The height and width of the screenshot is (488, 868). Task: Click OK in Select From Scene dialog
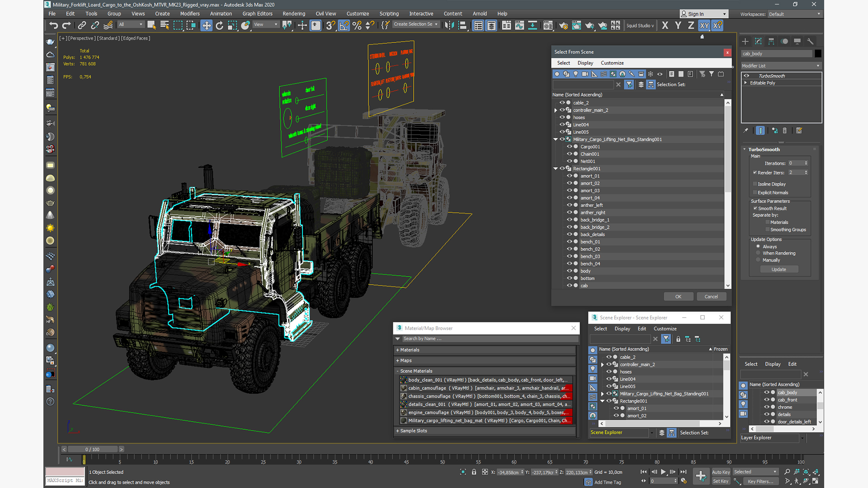(x=678, y=296)
